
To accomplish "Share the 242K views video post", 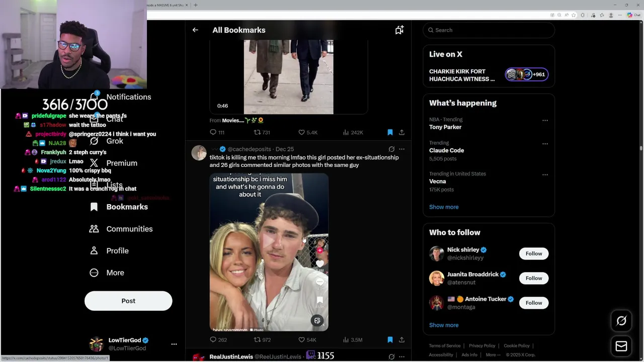I will pos(401,132).
